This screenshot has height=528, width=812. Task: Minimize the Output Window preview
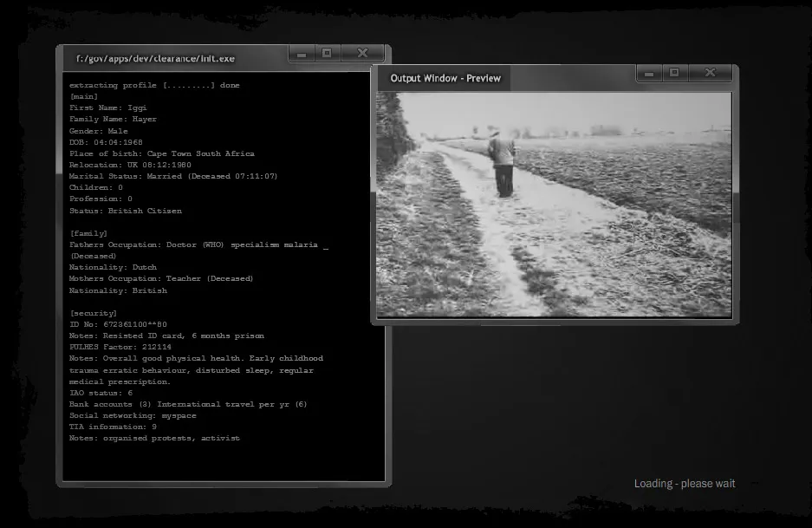[x=649, y=74]
